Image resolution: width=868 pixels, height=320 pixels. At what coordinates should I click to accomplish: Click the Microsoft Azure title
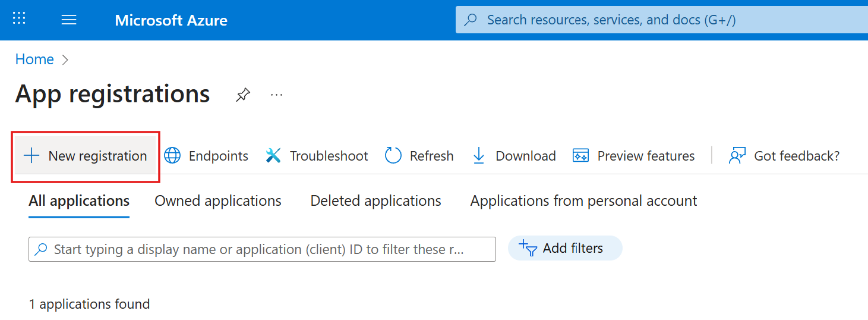pos(171,20)
